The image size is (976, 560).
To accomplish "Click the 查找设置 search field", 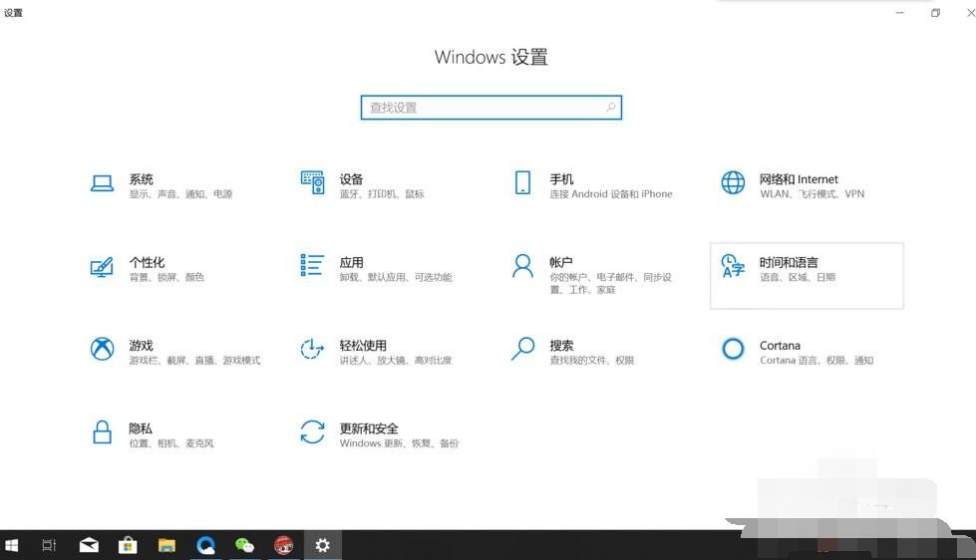I will pos(491,107).
